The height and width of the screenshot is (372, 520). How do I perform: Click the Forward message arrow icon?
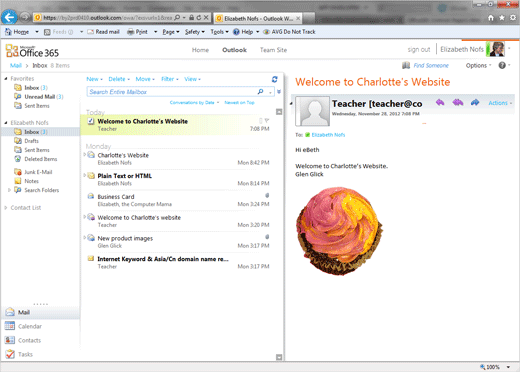click(x=475, y=102)
